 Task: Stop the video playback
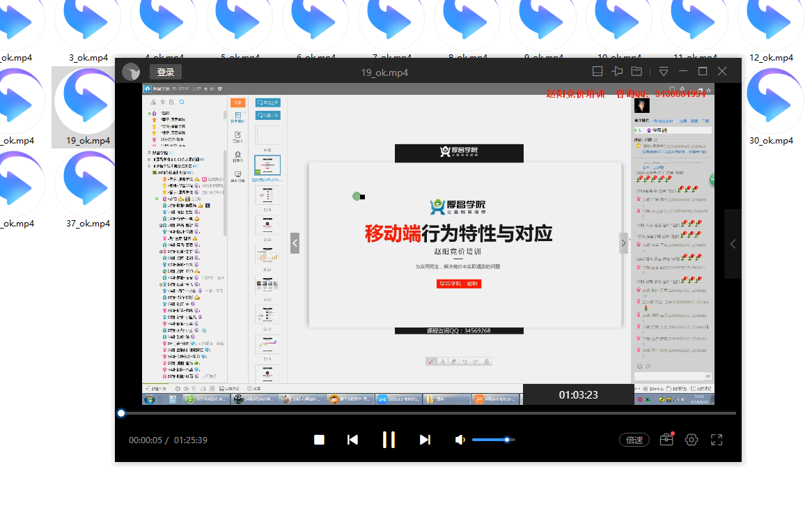319,440
